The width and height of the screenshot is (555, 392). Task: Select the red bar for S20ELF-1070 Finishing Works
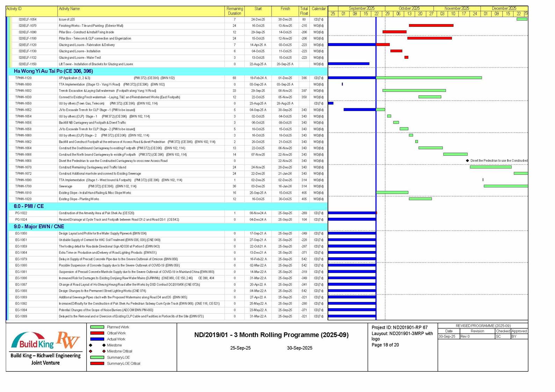pos(431,25)
